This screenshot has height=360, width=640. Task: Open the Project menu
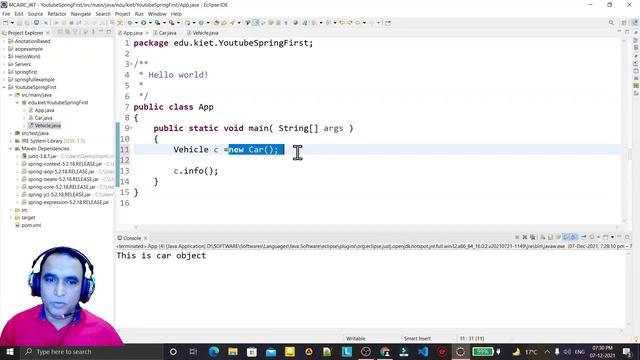[122, 14]
